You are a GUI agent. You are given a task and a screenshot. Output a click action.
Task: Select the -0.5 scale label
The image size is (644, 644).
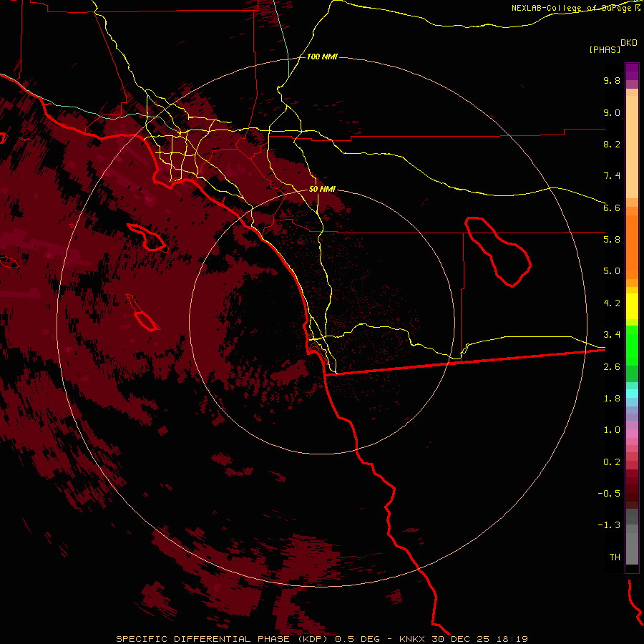click(x=609, y=494)
